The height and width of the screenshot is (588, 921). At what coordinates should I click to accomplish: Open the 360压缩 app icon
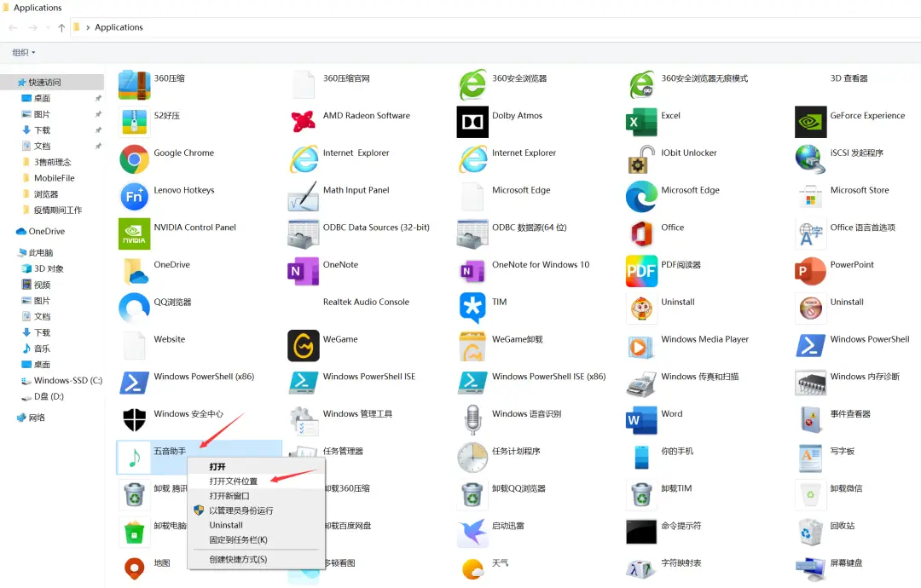(x=134, y=85)
